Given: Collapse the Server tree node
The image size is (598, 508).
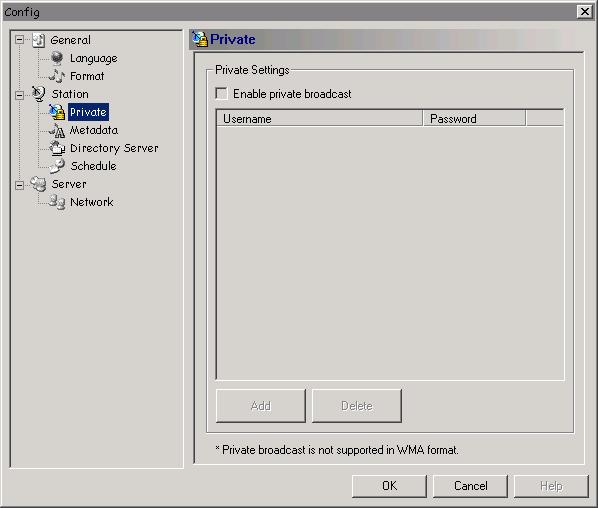Looking at the screenshot, I should 19,185.
